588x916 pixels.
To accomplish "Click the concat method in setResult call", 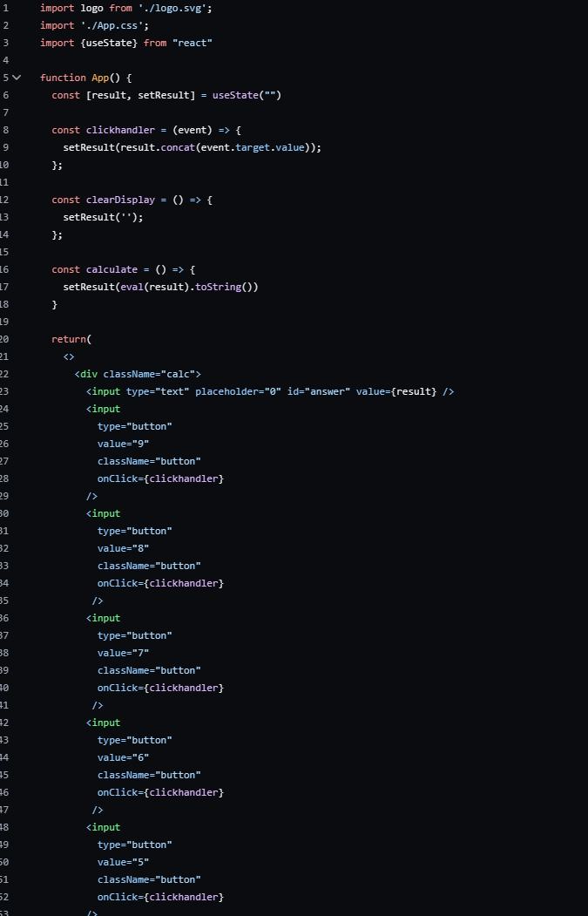I will point(178,147).
